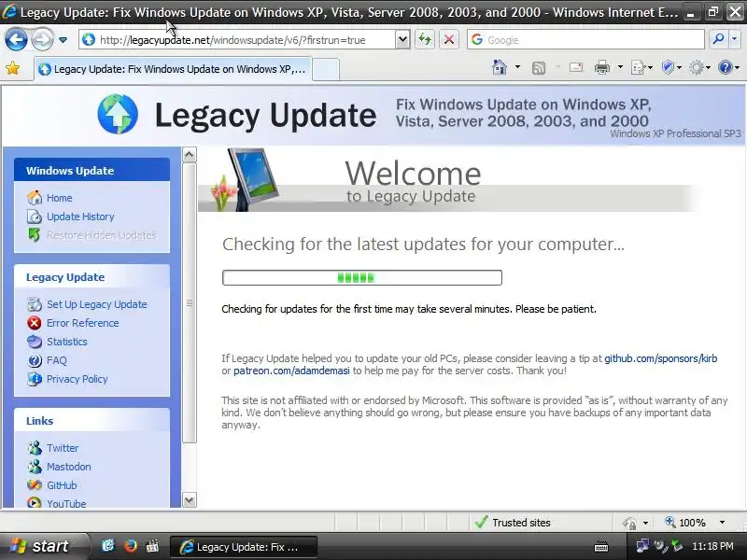This screenshot has width=747, height=560.
Task: Click the Search magnifier button
Action: 718,40
